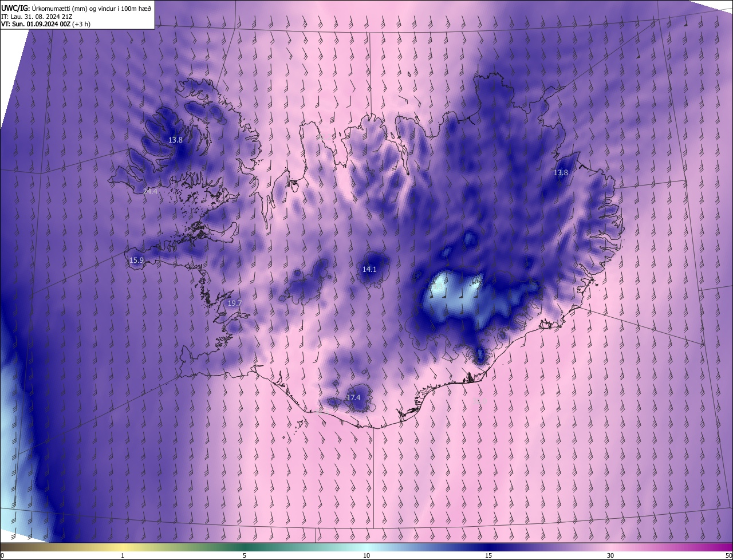This screenshot has width=733, height=560.
Task: Click the color scale at tick 15
Action: 488,555
